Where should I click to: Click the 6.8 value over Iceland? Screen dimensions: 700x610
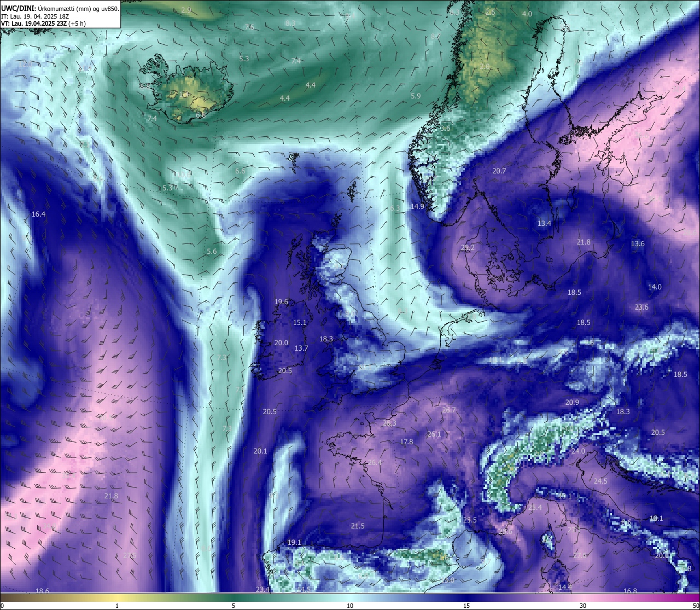coord(201,115)
